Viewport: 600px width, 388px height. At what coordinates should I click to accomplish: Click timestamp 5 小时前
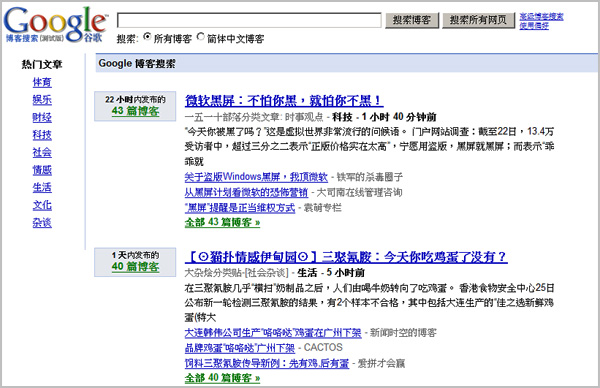tap(345, 272)
